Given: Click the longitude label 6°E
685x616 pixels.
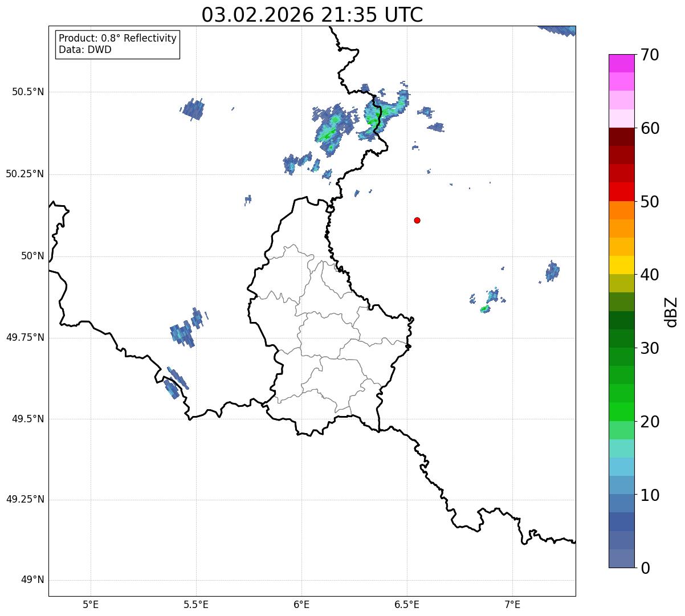Looking at the screenshot, I should click(301, 604).
